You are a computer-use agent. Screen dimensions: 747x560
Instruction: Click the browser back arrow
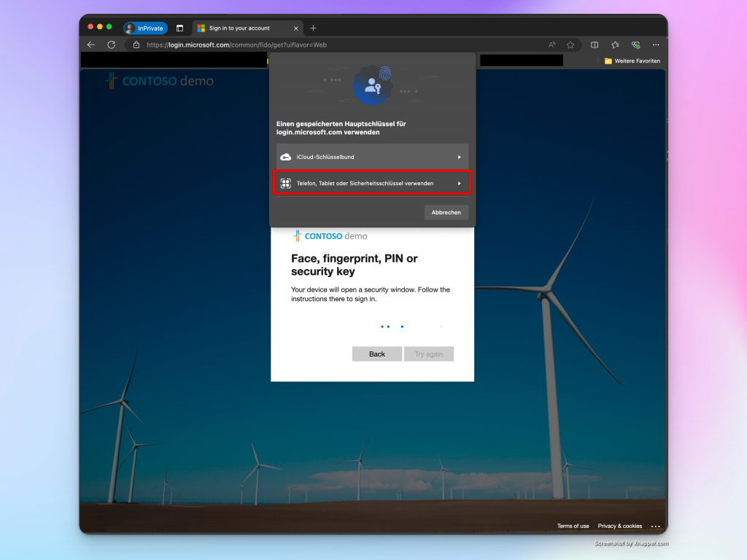click(91, 44)
